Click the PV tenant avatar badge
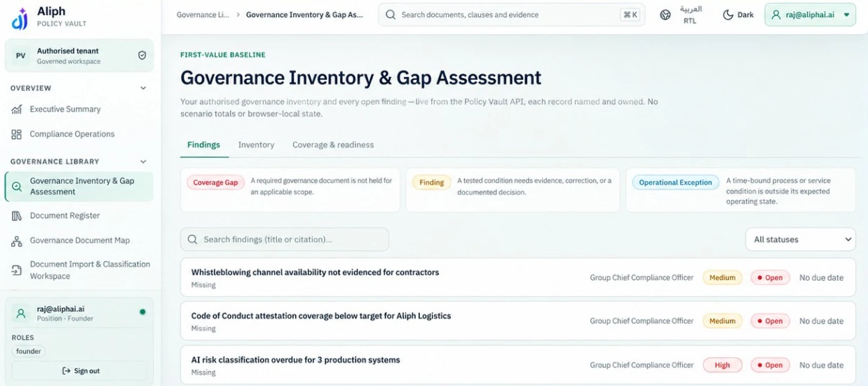 21,55
